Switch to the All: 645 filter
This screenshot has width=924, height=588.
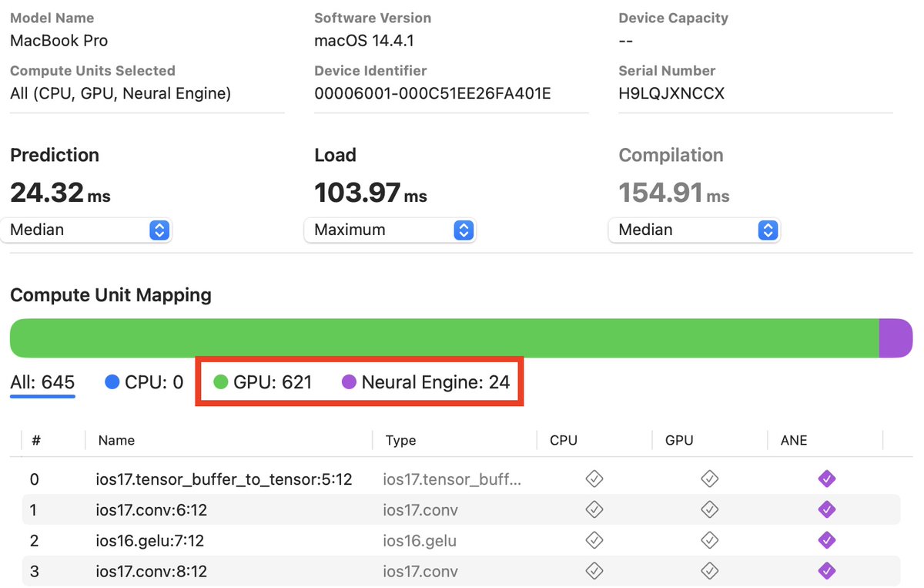[42, 382]
